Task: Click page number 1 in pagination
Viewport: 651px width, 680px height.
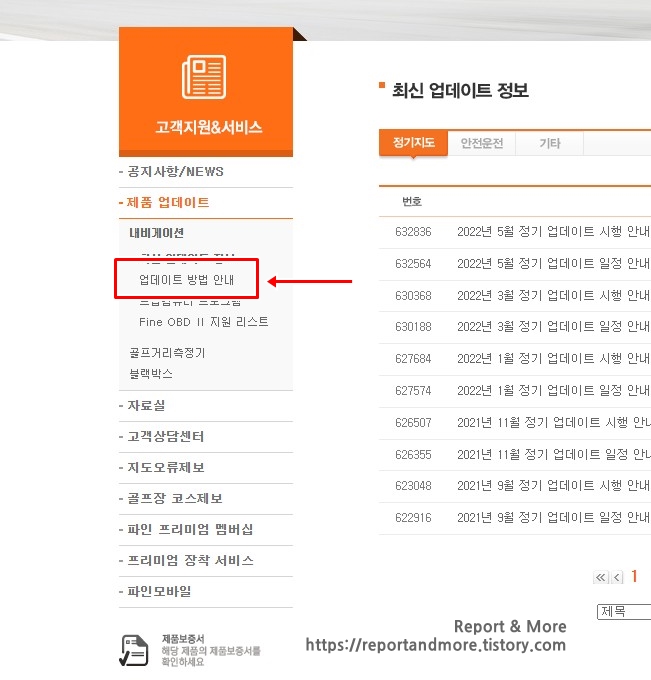Action: pyautogui.click(x=634, y=576)
